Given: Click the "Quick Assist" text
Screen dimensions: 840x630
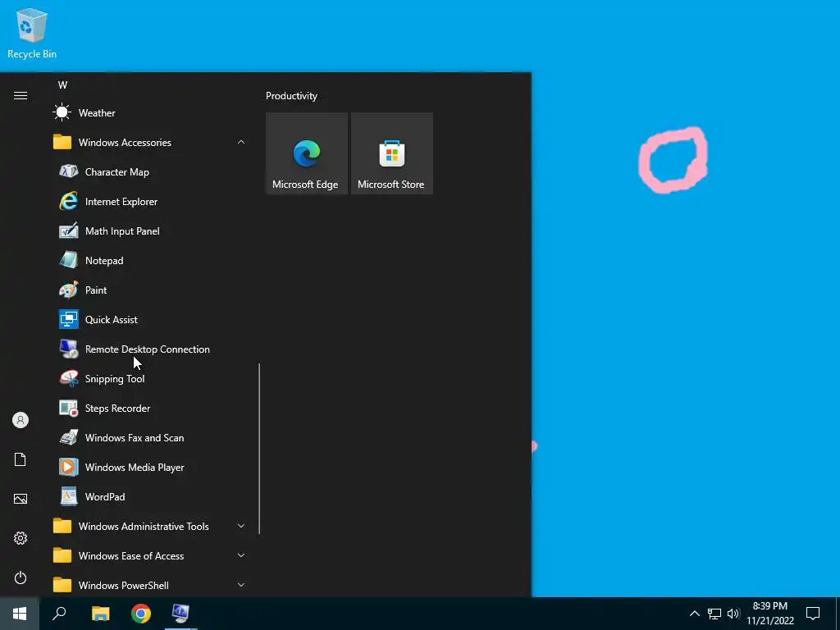Looking at the screenshot, I should tap(112, 320).
